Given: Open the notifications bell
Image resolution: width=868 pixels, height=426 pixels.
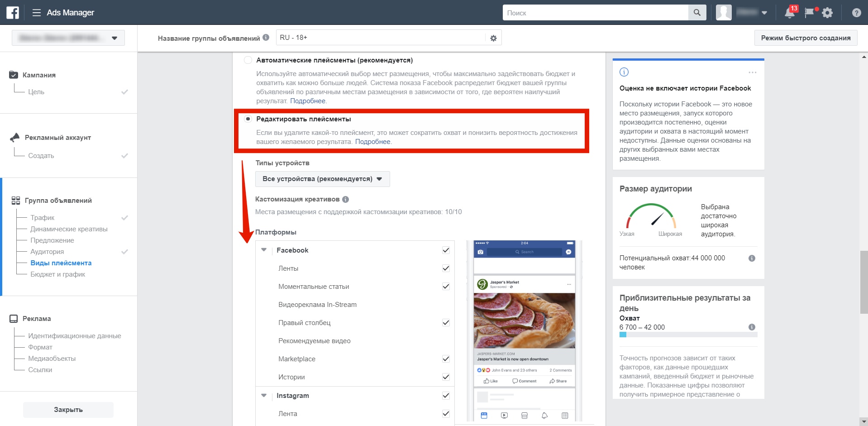Looking at the screenshot, I should pyautogui.click(x=790, y=13).
